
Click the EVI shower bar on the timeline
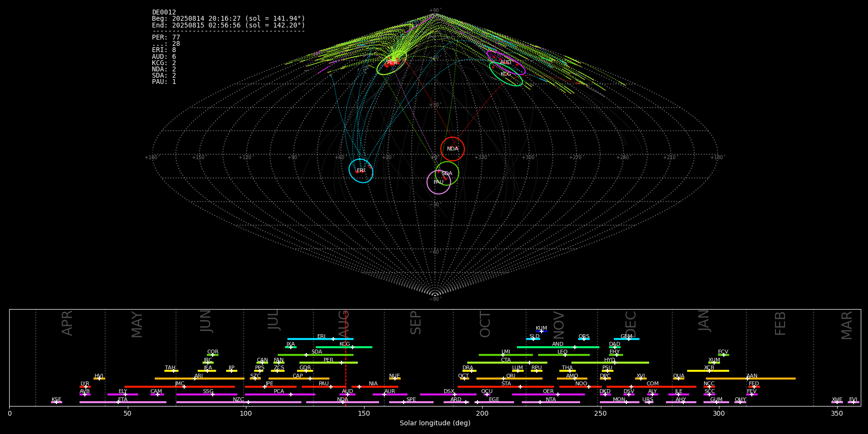[x=854, y=402]
